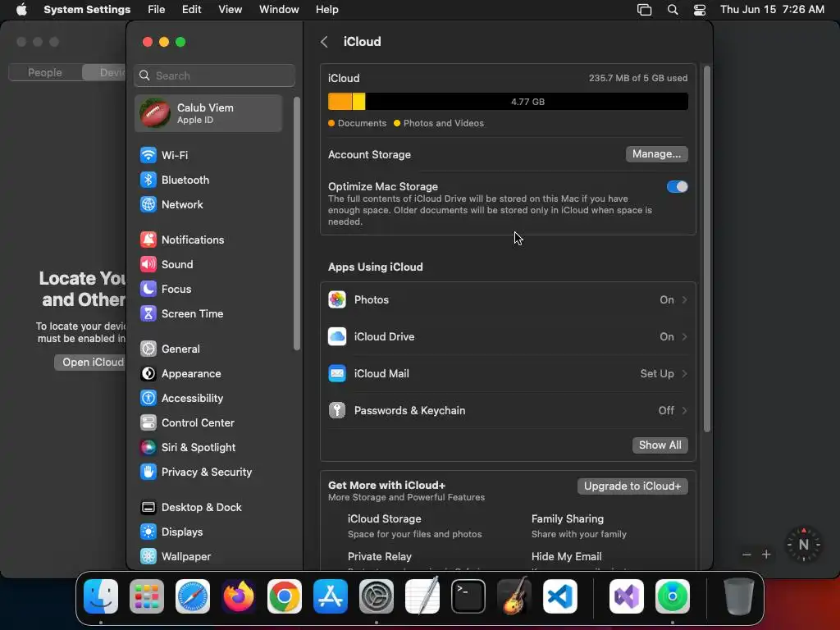This screenshot has width=840, height=630.
Task: Open the View menu
Action: (231, 10)
